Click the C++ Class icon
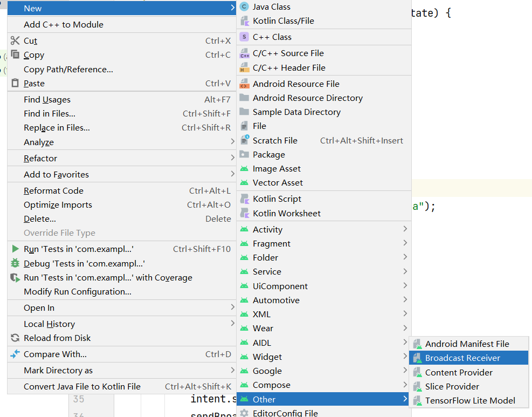Image resolution: width=532 pixels, height=417 pixels. tap(244, 37)
